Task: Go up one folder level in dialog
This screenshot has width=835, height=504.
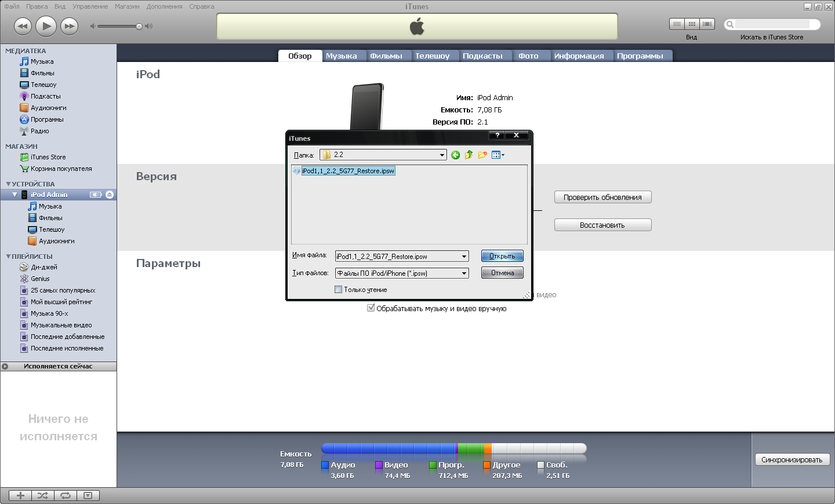Action: click(x=469, y=155)
